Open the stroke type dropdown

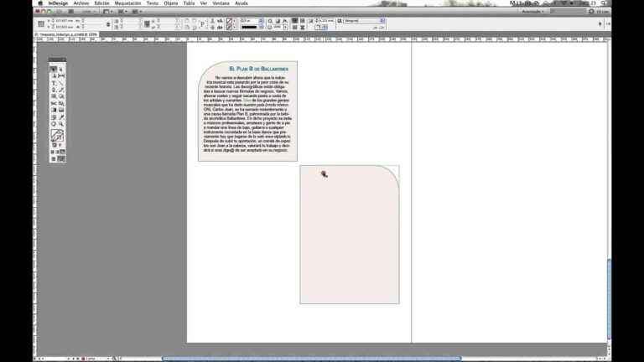(252, 27)
